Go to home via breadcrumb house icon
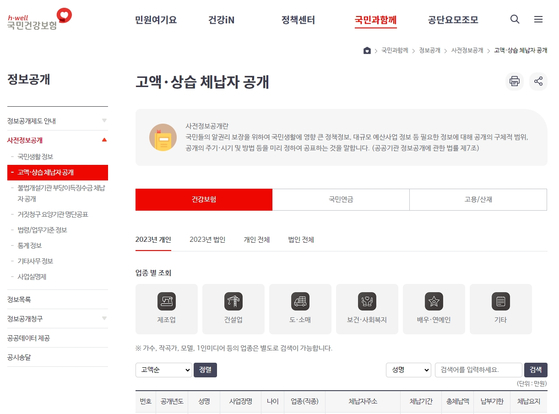The height and width of the screenshot is (414, 559). tap(367, 51)
